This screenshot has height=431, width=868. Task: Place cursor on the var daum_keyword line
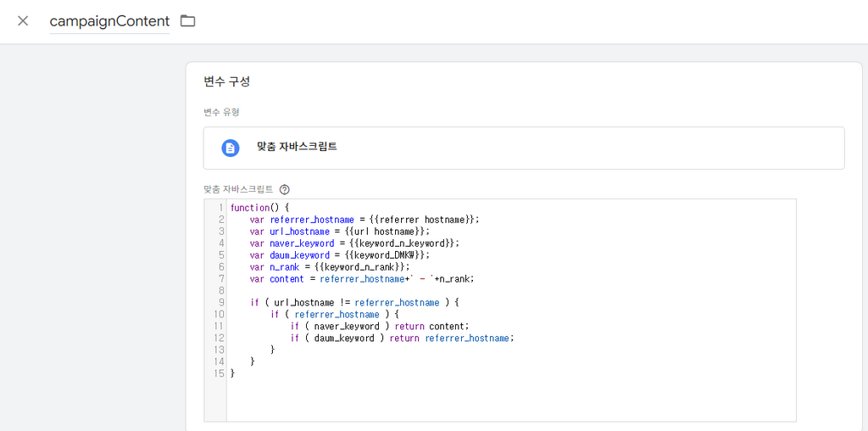point(339,255)
